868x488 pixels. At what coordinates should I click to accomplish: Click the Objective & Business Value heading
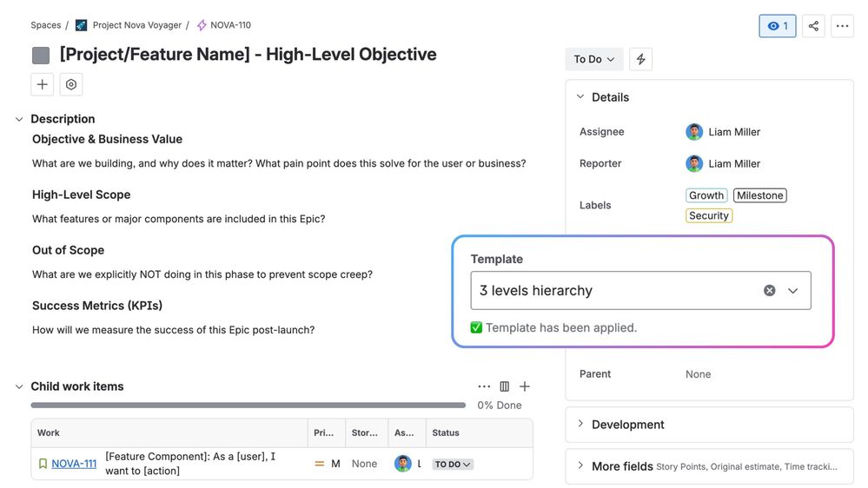click(107, 139)
